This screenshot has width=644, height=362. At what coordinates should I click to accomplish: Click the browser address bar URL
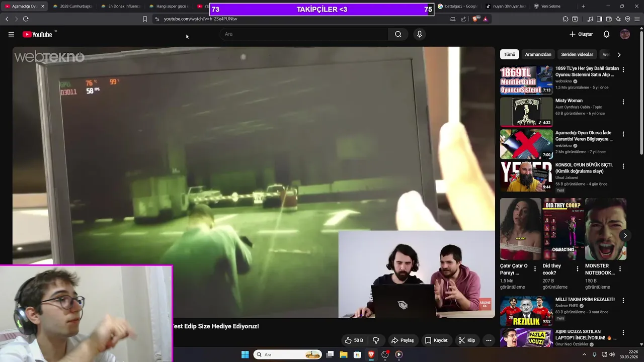pyautogui.click(x=200, y=19)
